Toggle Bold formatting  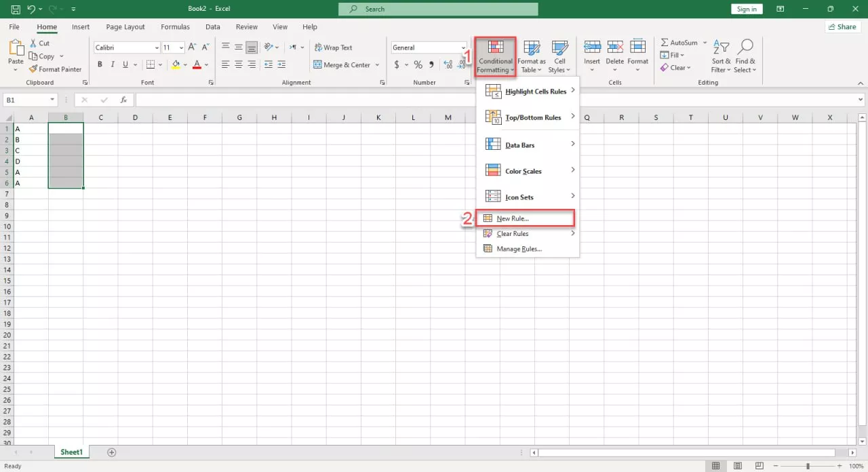(x=100, y=65)
